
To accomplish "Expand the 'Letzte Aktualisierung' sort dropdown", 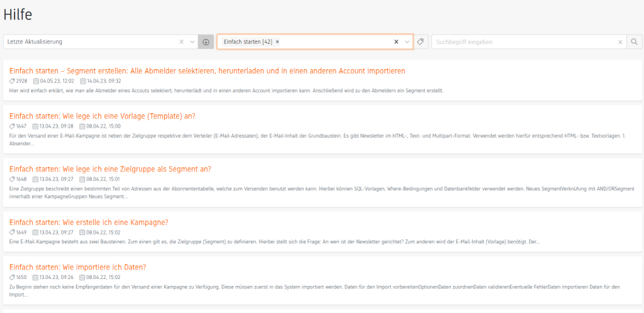I will [192, 42].
